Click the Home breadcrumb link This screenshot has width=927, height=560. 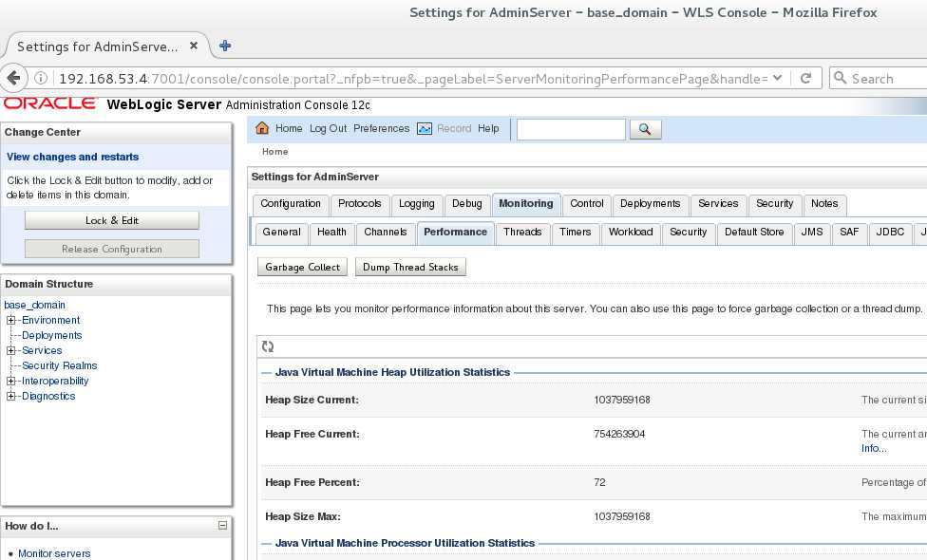274,152
